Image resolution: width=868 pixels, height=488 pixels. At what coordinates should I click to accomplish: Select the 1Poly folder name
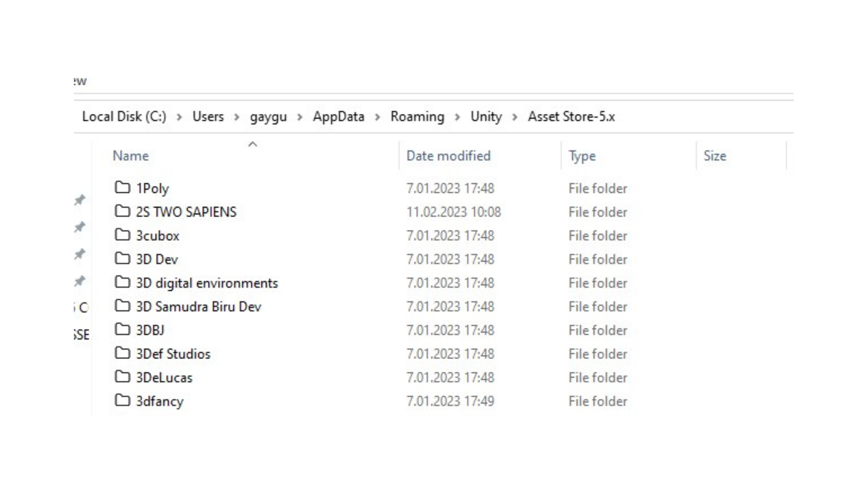[x=153, y=189]
